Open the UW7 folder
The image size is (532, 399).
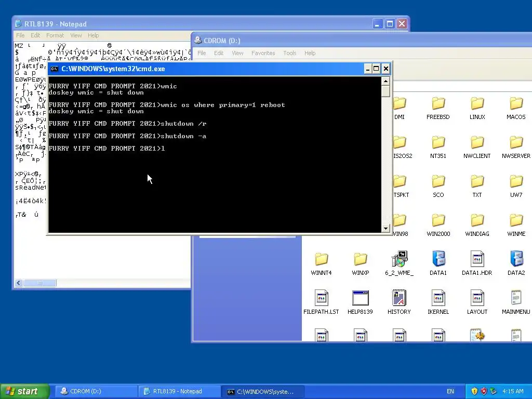(x=516, y=186)
